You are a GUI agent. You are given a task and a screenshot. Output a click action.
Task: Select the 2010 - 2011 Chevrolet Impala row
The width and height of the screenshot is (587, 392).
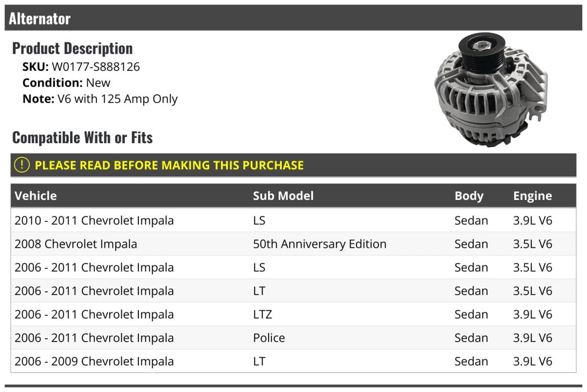pyautogui.click(x=94, y=220)
